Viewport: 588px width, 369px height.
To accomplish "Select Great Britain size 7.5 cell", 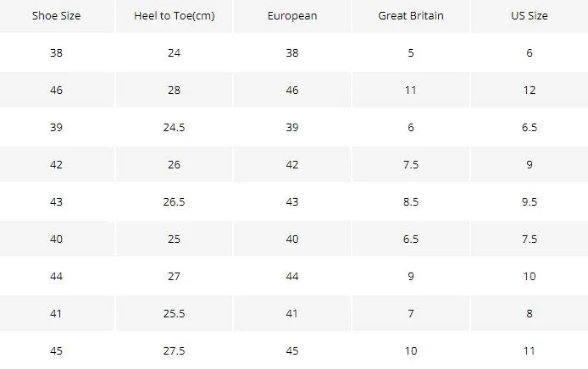I will (411, 164).
